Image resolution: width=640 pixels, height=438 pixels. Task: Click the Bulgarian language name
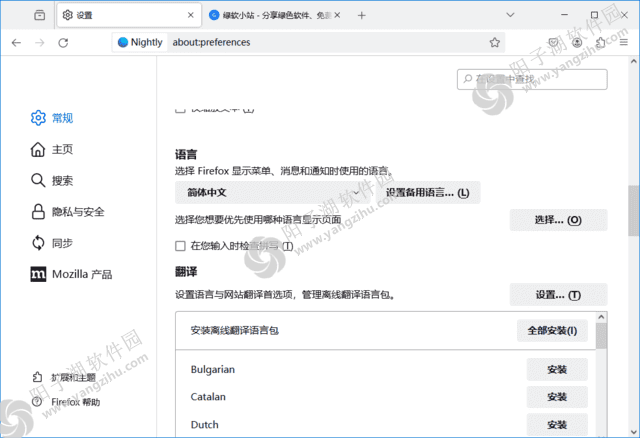[213, 369]
